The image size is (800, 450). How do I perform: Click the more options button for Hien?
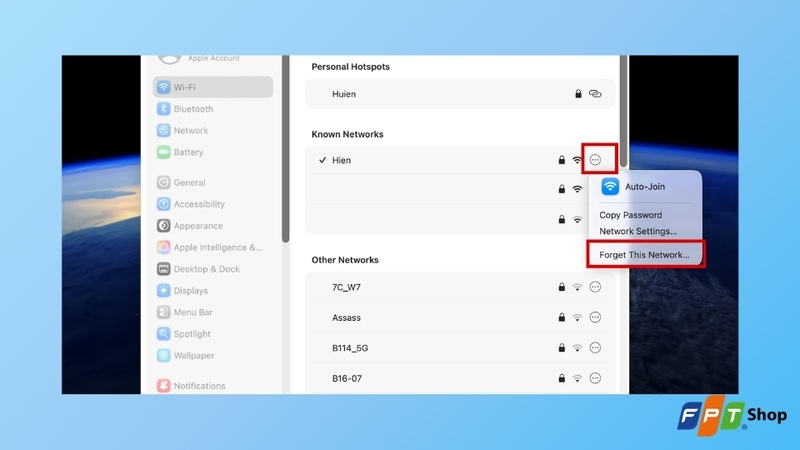(595, 160)
